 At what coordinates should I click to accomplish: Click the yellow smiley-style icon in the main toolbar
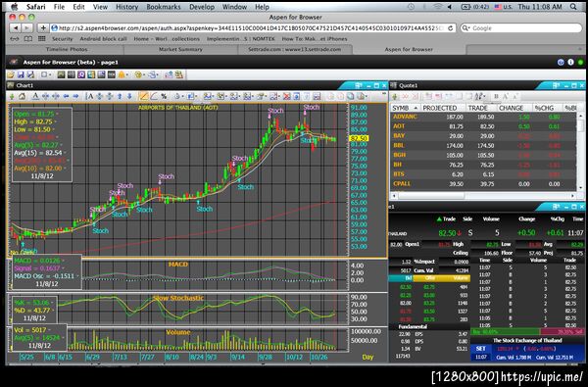(x=138, y=74)
